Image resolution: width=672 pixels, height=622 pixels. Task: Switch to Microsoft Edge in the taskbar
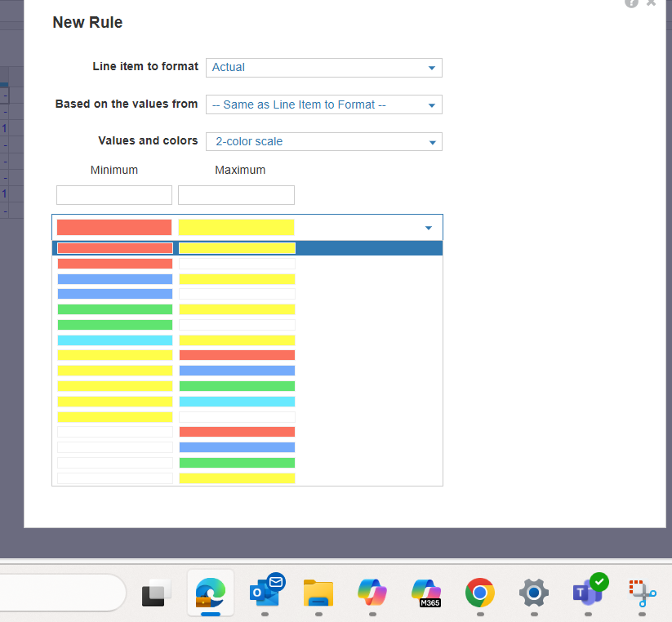211,593
